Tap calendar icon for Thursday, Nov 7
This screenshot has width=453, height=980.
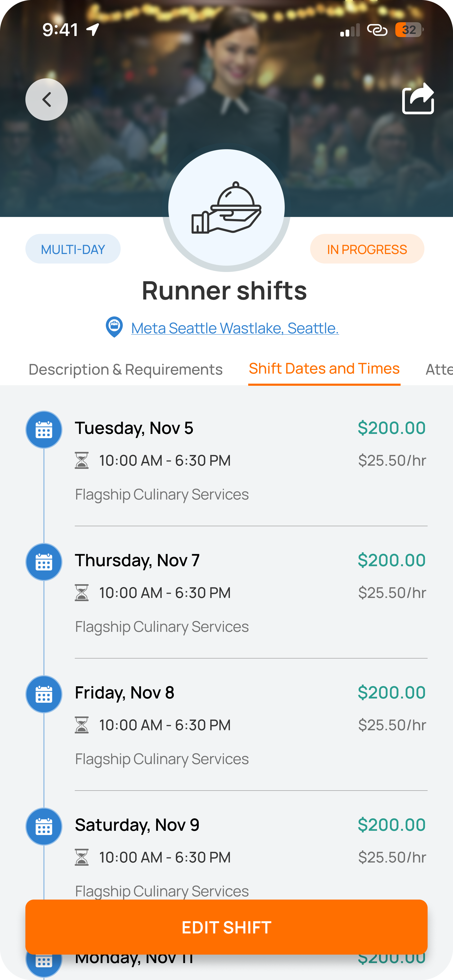click(44, 562)
